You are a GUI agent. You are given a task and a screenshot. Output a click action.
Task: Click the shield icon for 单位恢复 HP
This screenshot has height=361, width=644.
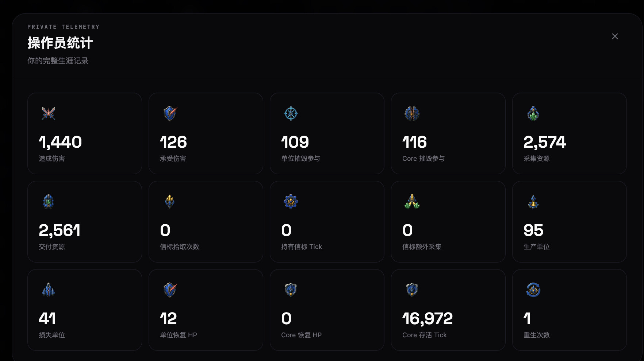pos(169,290)
